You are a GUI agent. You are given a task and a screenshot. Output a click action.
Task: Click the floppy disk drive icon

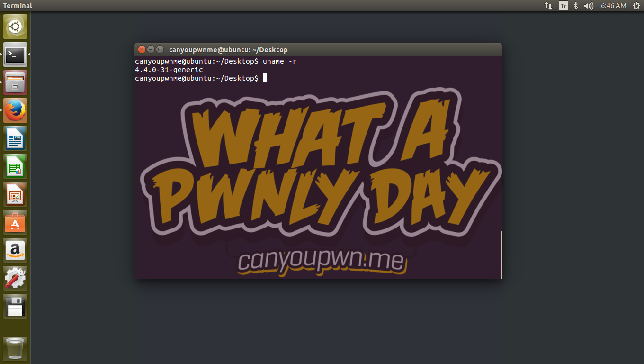click(x=15, y=306)
